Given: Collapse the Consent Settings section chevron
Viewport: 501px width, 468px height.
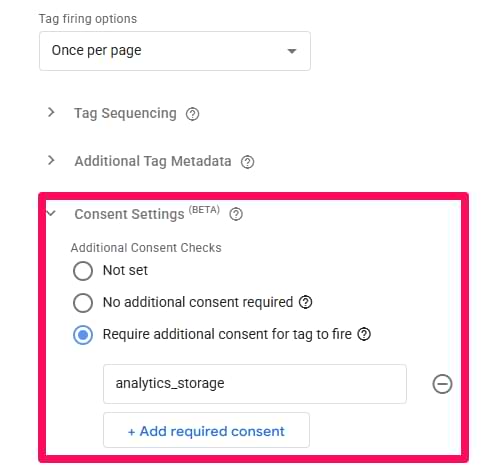Looking at the screenshot, I should tap(51, 213).
